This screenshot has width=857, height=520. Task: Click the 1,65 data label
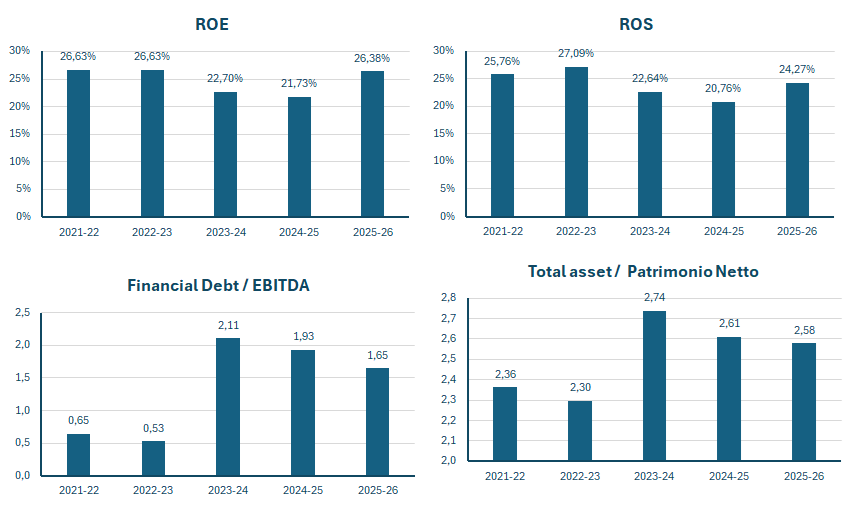click(377, 355)
